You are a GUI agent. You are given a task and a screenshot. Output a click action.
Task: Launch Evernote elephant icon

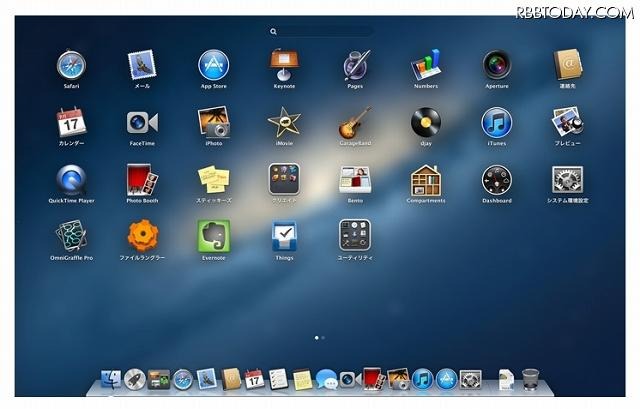213,237
